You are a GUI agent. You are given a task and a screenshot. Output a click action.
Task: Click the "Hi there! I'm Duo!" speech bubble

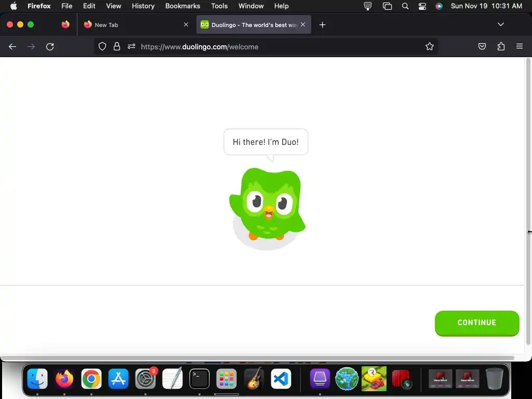(265, 142)
